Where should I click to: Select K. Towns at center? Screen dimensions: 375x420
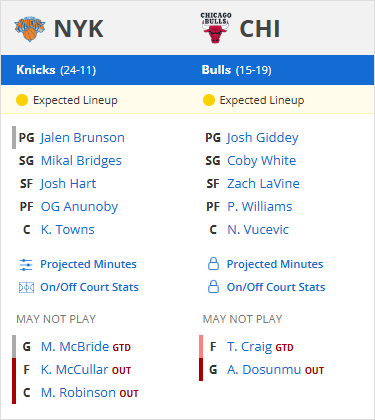[x=68, y=229]
